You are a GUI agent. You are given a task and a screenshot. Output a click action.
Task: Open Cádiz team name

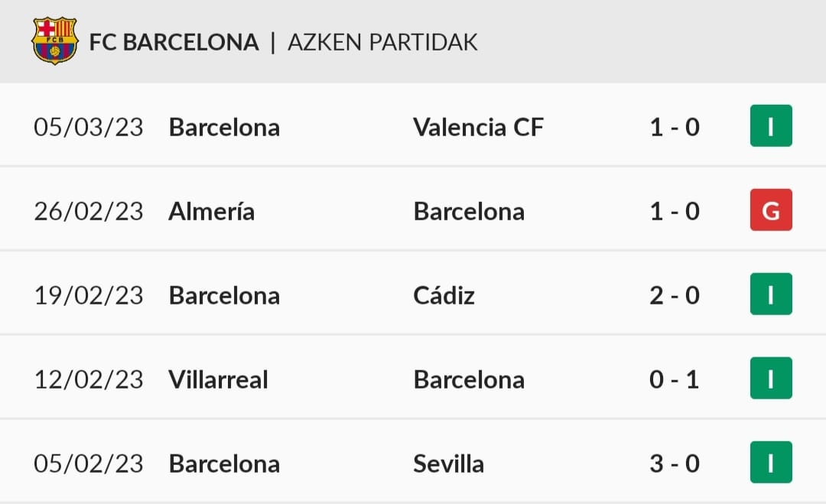tap(444, 295)
